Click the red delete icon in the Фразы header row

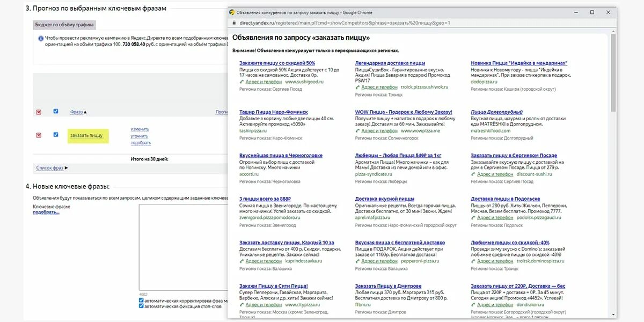(39, 112)
